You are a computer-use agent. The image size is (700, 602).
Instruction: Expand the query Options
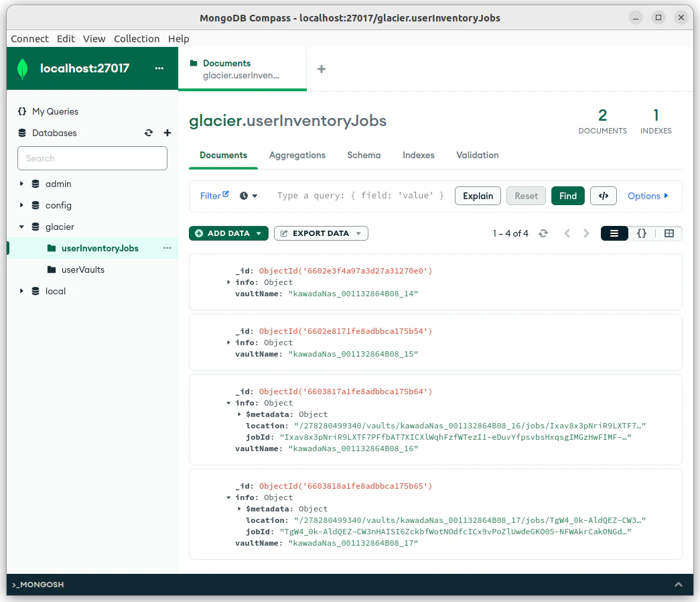click(648, 196)
